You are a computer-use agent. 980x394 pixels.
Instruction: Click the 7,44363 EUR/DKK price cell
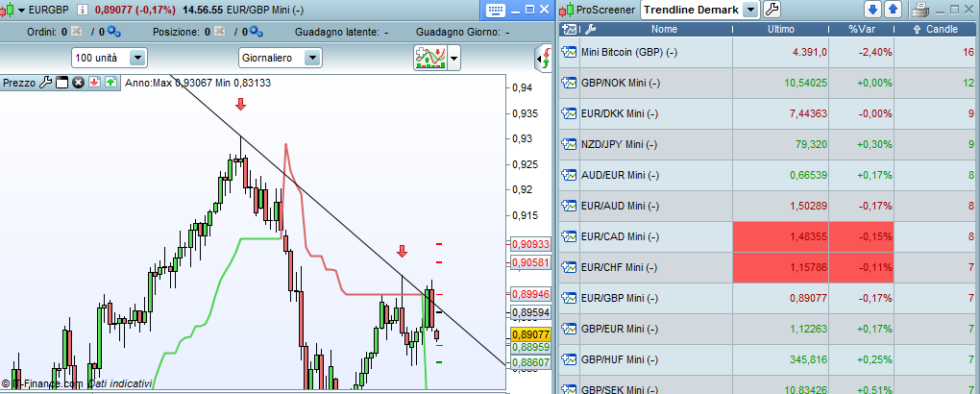point(781,113)
